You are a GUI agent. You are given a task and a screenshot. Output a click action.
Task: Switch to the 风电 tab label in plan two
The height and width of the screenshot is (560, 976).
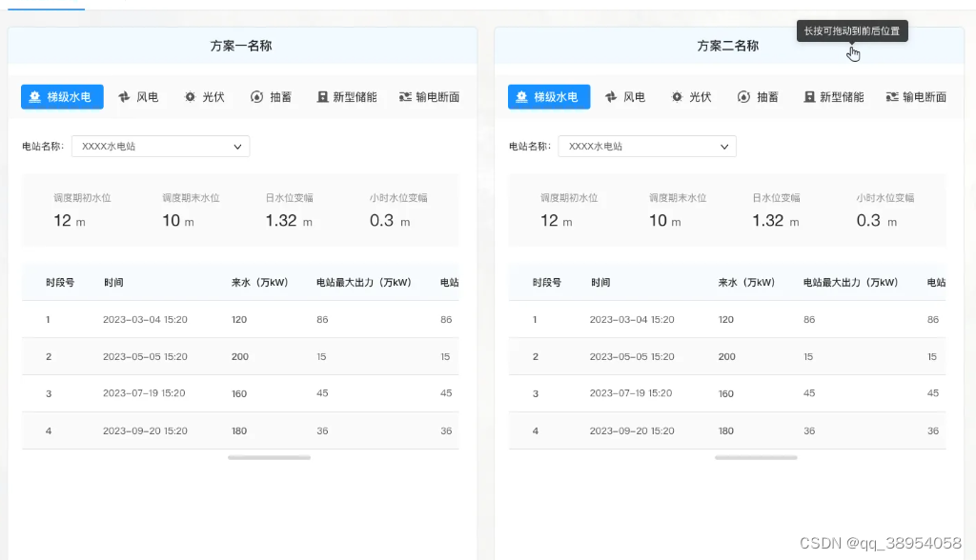click(634, 97)
